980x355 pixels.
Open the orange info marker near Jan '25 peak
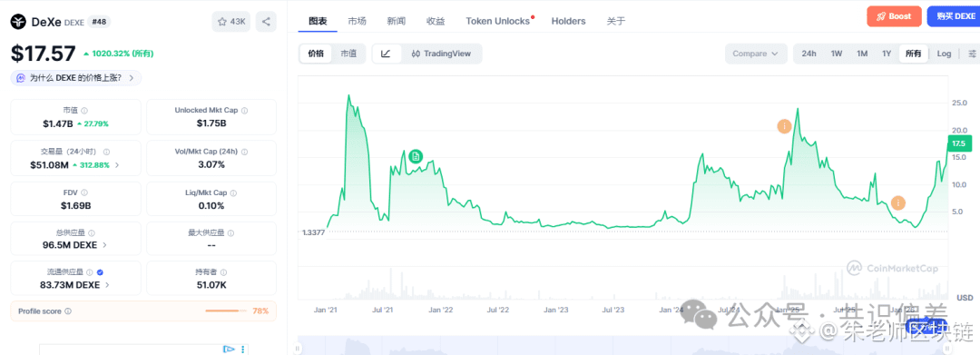784,126
